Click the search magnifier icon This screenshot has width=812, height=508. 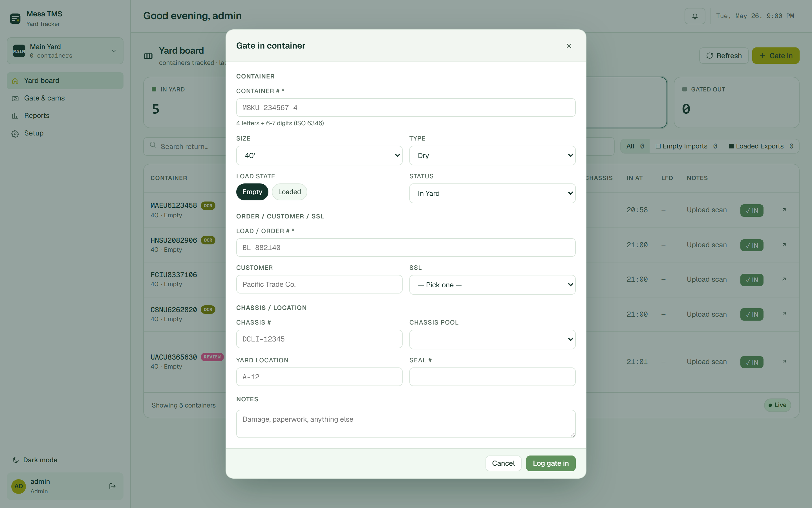[x=153, y=145]
